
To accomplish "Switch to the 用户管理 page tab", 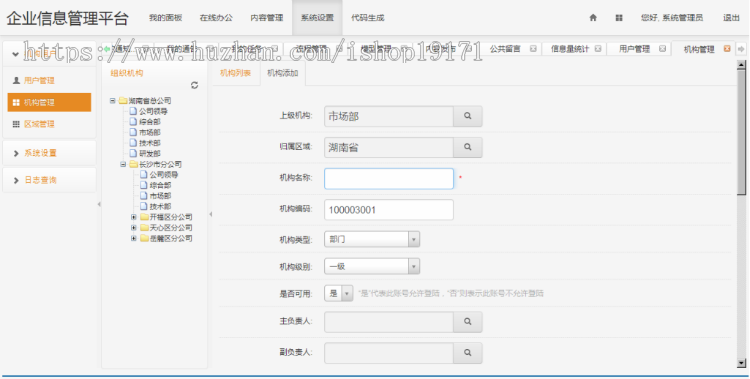I will [634, 49].
